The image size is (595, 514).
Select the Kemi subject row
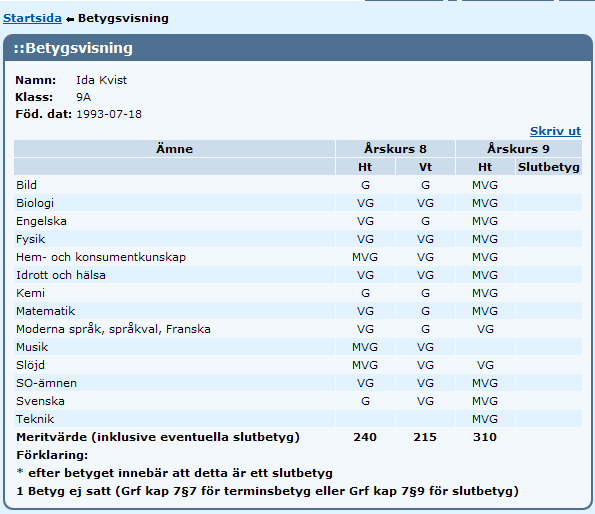tap(298, 293)
